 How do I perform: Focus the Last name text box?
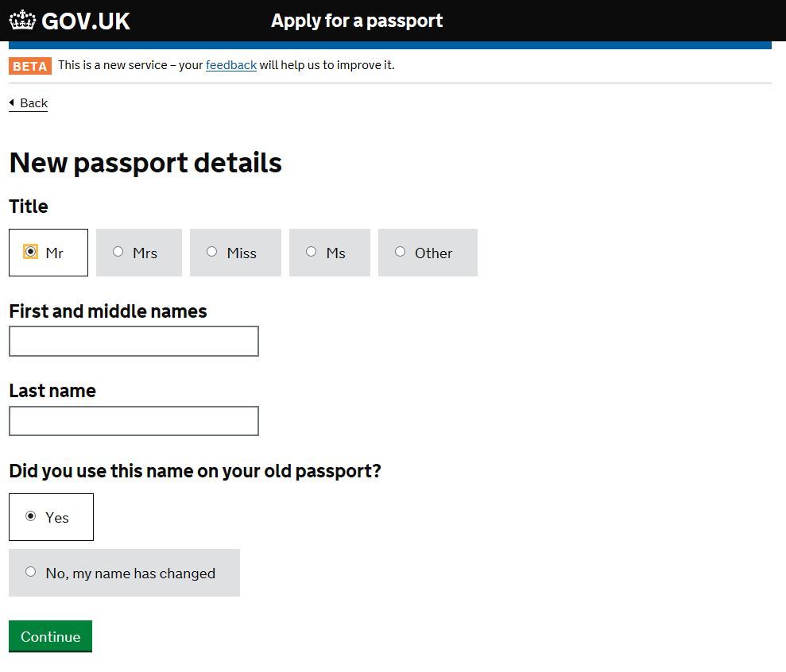pyautogui.click(x=134, y=421)
